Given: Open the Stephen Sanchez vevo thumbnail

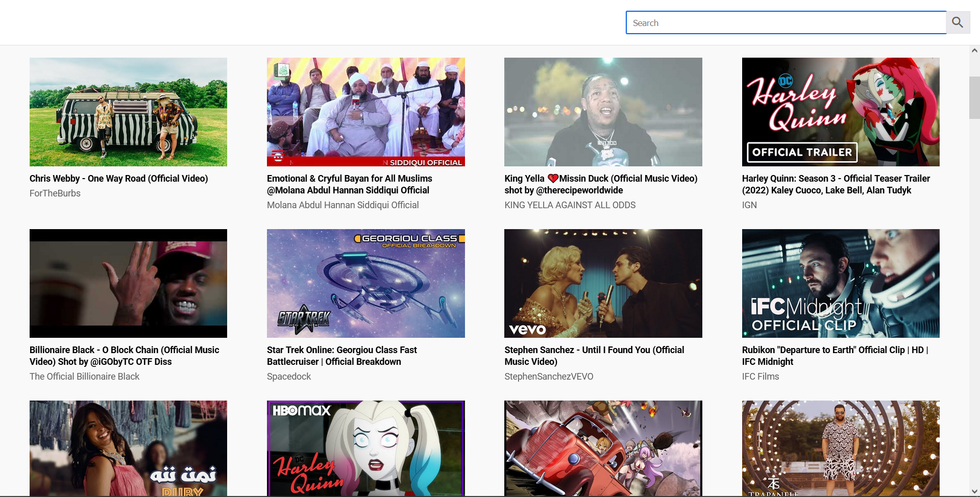Looking at the screenshot, I should point(603,283).
